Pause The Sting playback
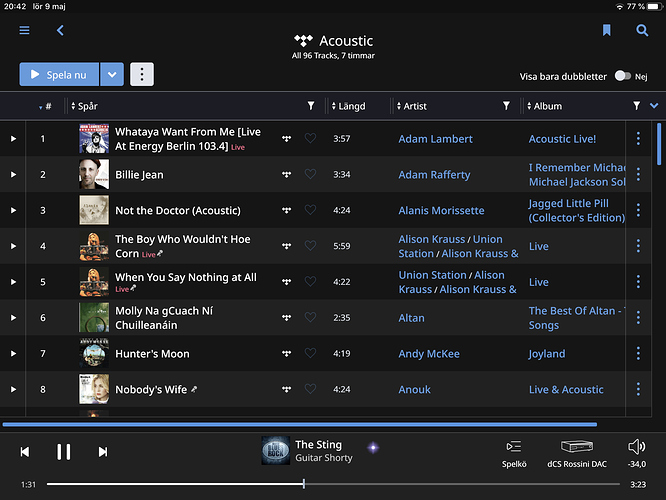 click(64, 452)
